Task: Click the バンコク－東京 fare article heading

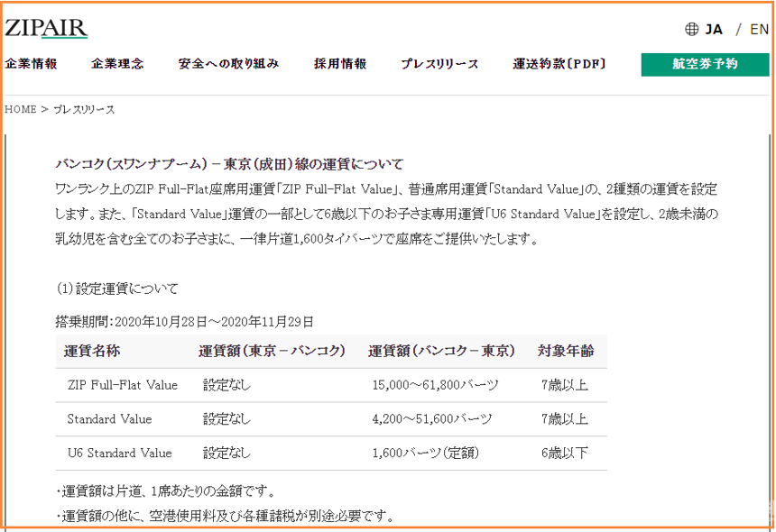Action: (229, 164)
